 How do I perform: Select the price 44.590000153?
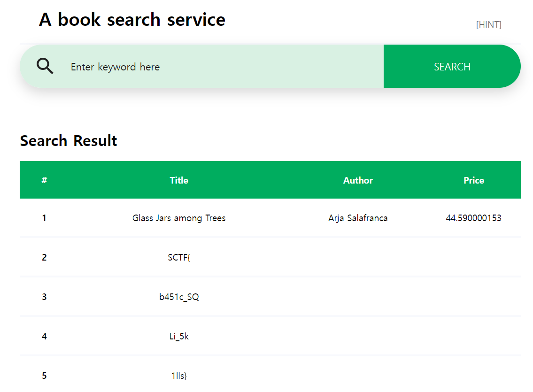(x=473, y=218)
